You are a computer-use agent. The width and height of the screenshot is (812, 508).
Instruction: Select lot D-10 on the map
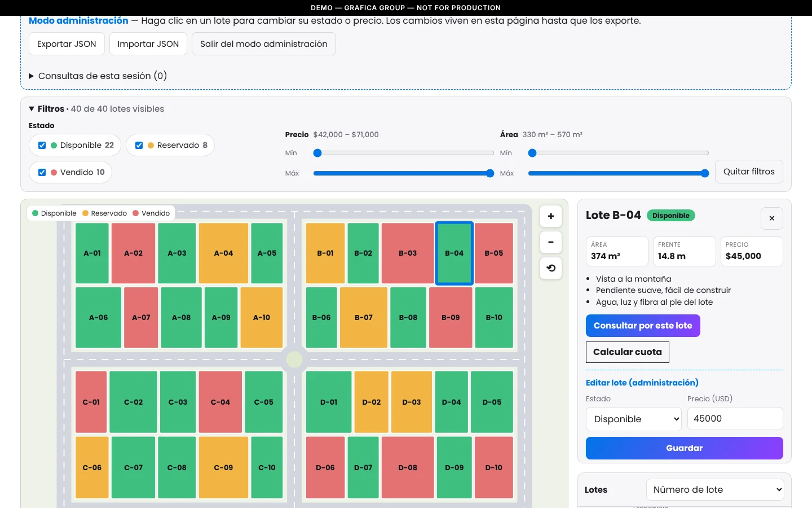[494, 467]
